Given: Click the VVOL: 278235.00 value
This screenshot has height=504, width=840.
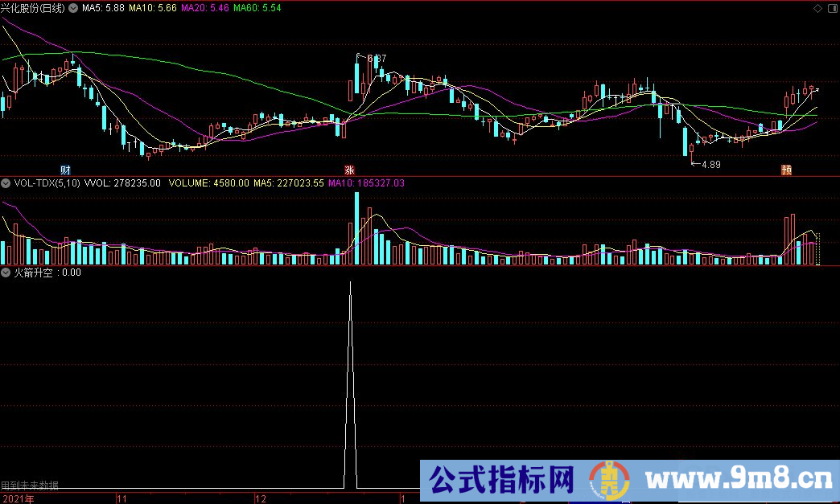Looking at the screenshot, I should click(122, 183).
